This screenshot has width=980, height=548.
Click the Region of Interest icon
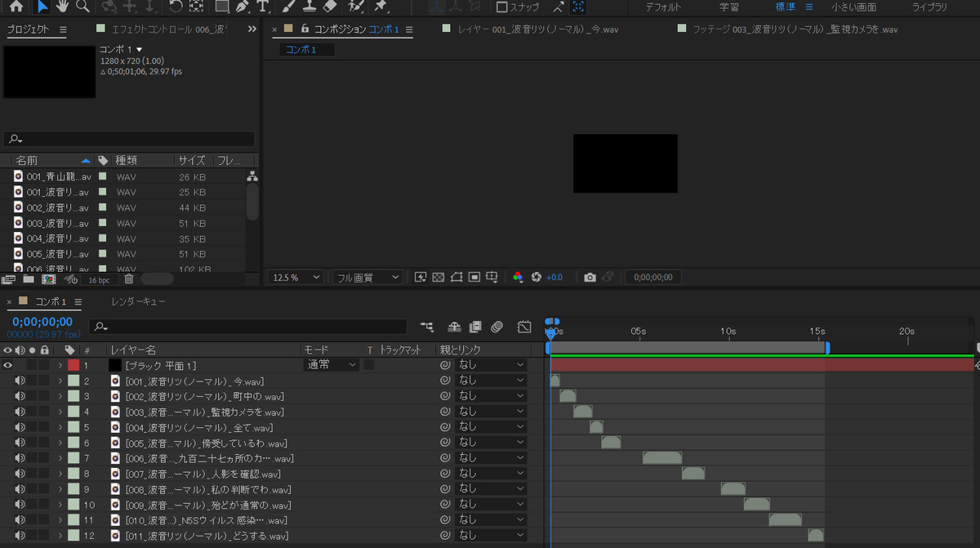pos(474,278)
